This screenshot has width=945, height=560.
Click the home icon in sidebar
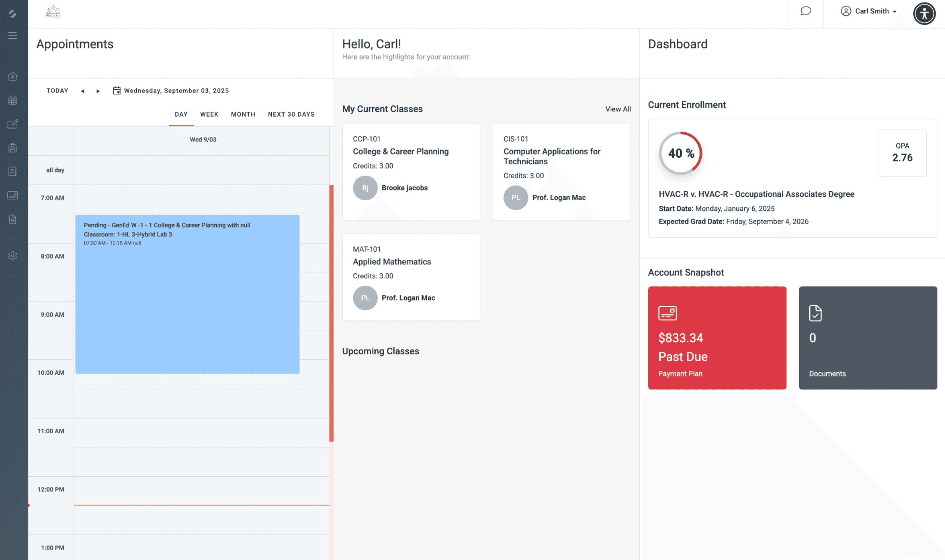coord(12,77)
